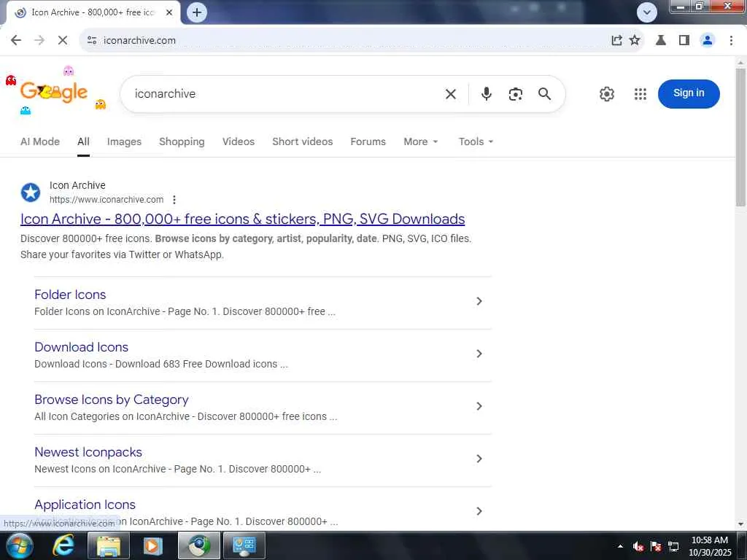Click the chevron beside Browse Icons by Category

point(479,405)
